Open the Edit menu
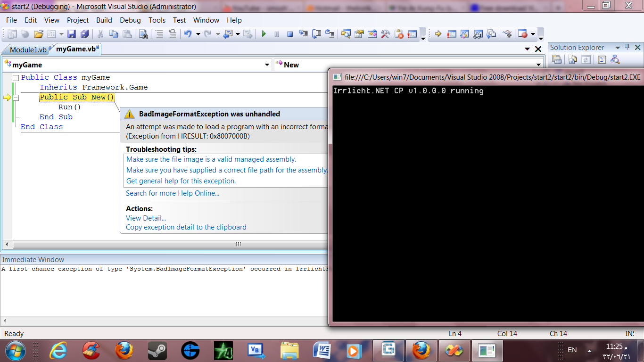The width and height of the screenshot is (644, 362). click(31, 20)
